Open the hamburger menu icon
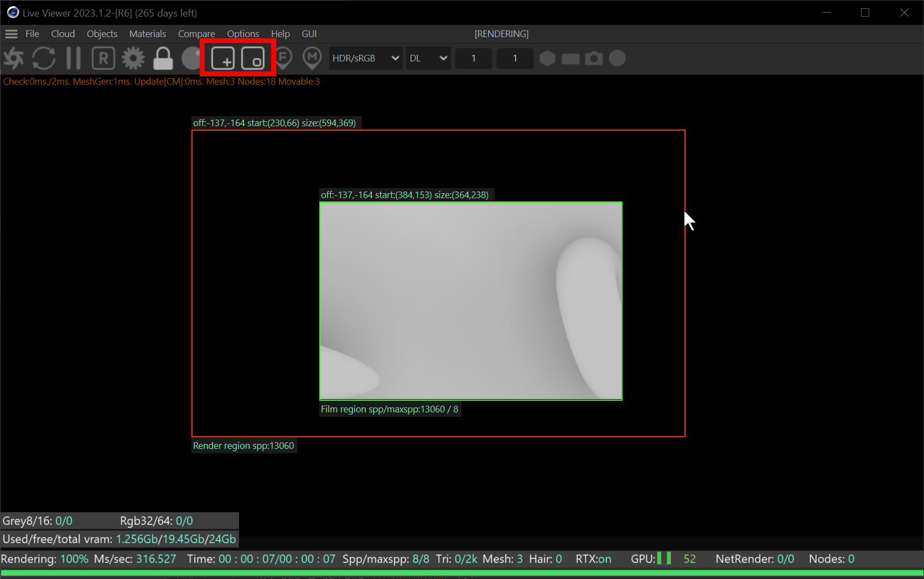 [x=11, y=34]
